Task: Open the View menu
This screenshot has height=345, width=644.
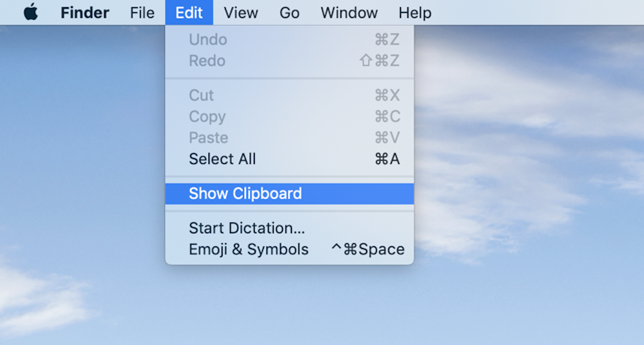Action: coord(241,12)
